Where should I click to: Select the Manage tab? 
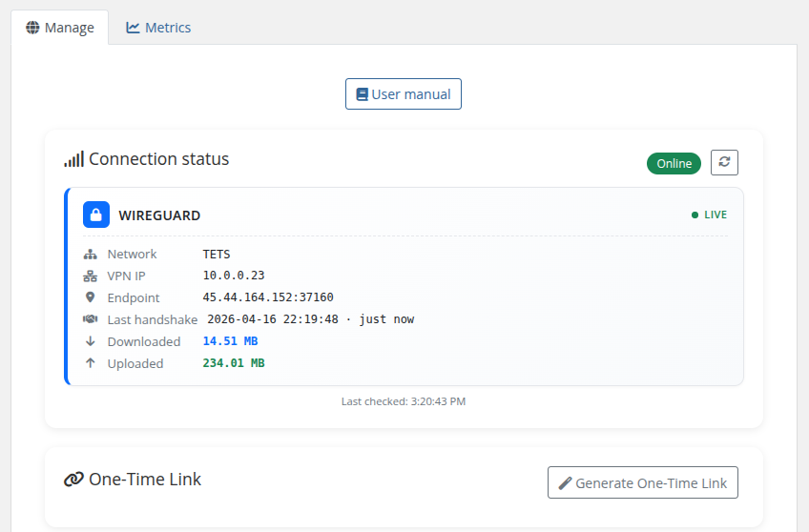pyautogui.click(x=60, y=28)
